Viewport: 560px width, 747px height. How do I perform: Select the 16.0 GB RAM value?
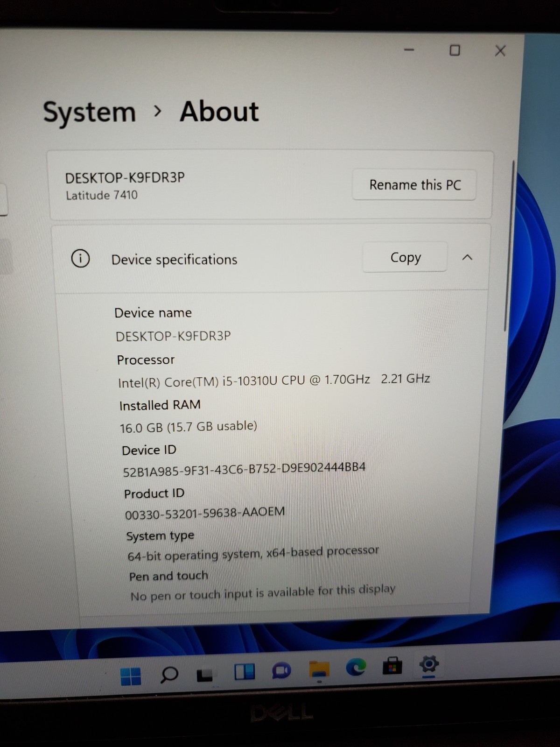pos(189,427)
